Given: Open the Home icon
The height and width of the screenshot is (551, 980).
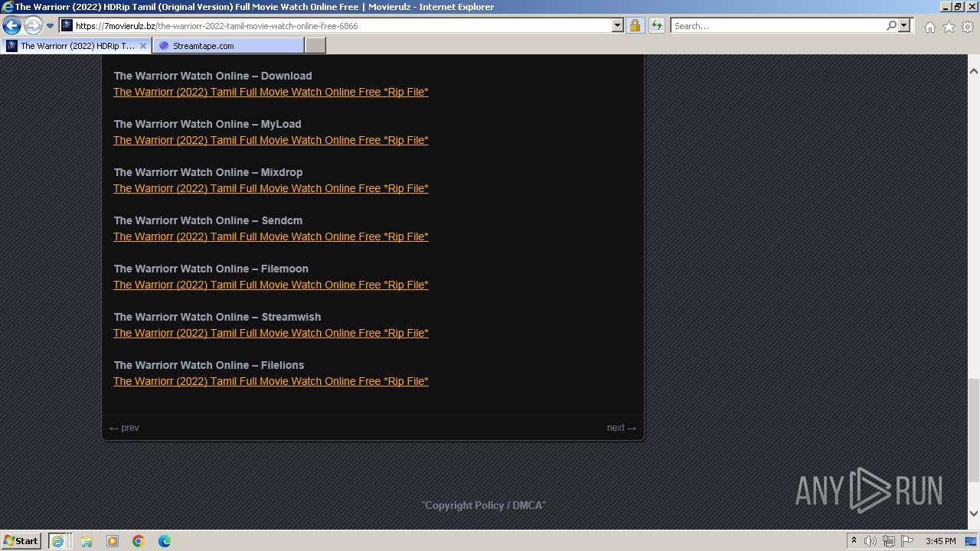Looking at the screenshot, I should (x=929, y=27).
